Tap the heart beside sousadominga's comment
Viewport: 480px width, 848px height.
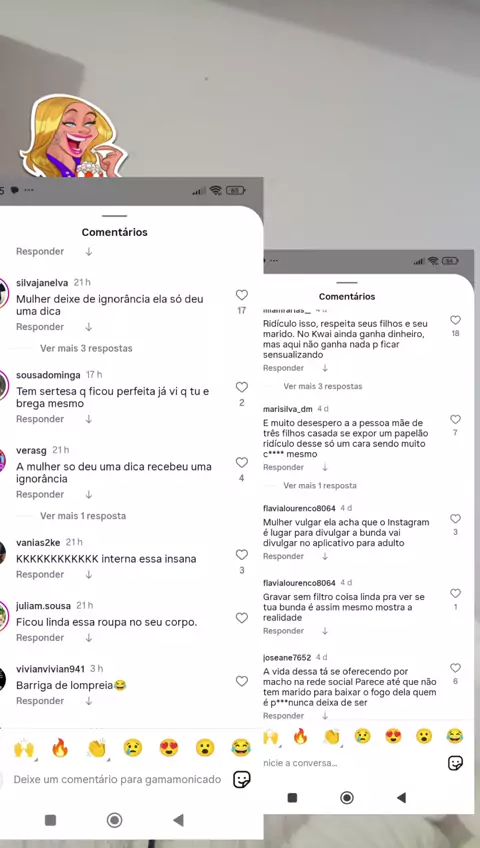point(242,387)
